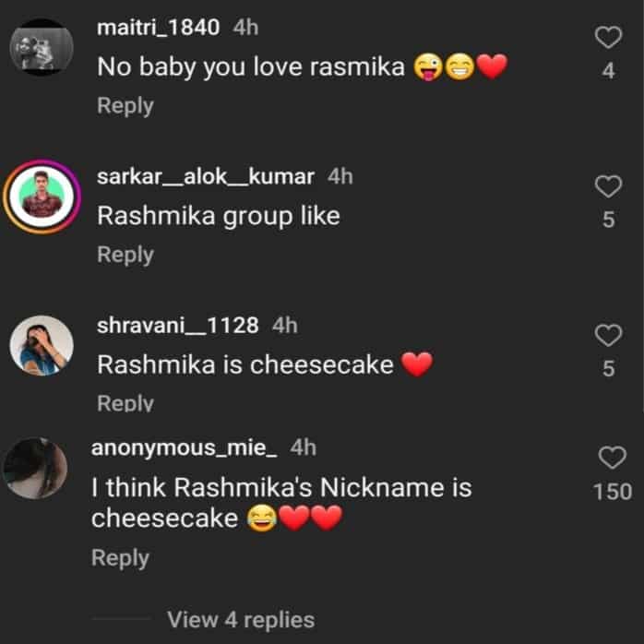Open shravani__1128's profile avatar
644x644 pixels.
pos(42,345)
